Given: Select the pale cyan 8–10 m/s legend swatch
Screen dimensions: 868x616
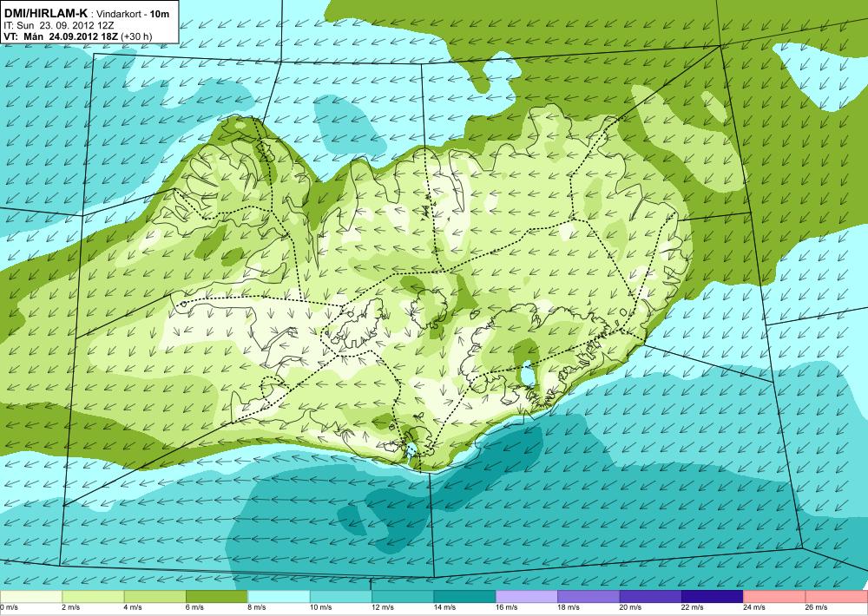Looking at the screenshot, I should 279,597.
